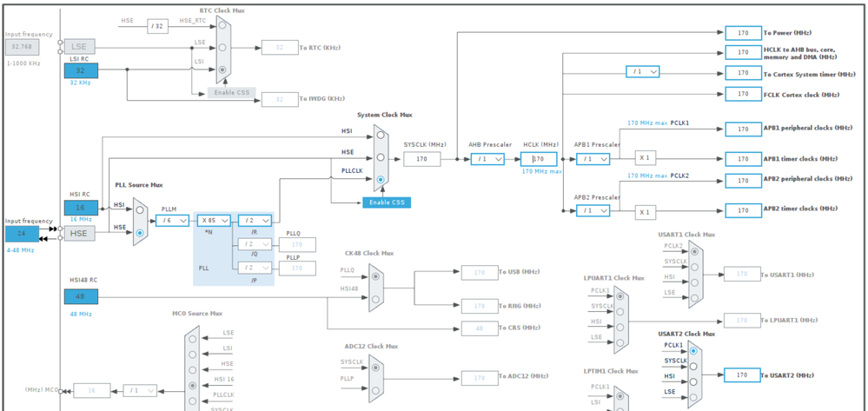Open PLLM /6 divider dropdown

pos(172,221)
